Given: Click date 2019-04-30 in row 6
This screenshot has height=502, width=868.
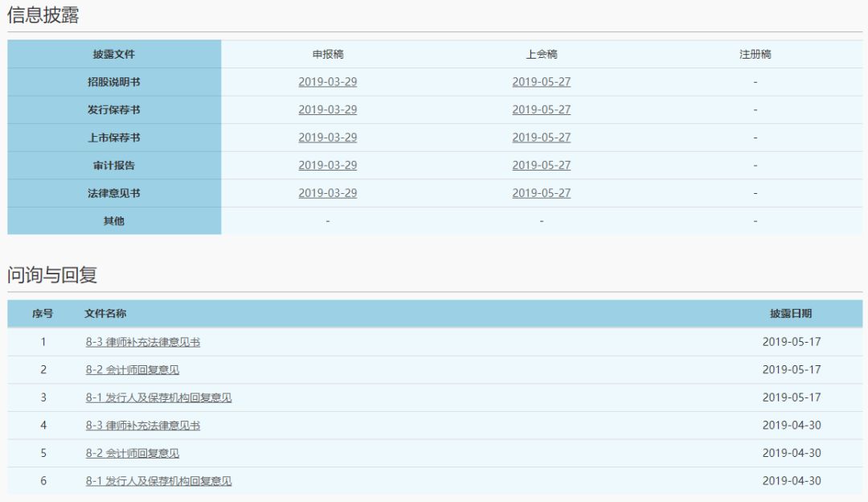Looking at the screenshot, I should 792,480.
